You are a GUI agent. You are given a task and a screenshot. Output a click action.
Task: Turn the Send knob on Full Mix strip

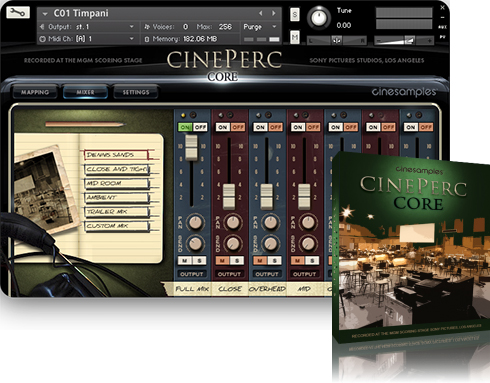pos(195,243)
